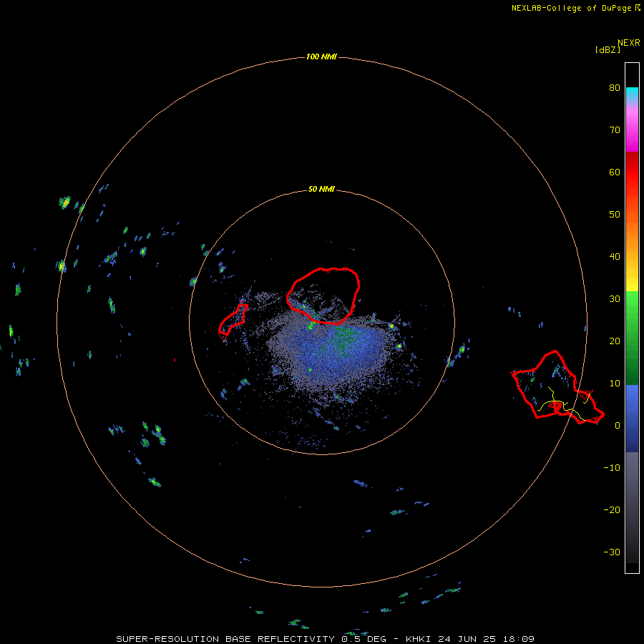Image resolution: width=644 pixels, height=644 pixels.
Task: Click the 20 dBZ scale value
Action: coord(615,341)
